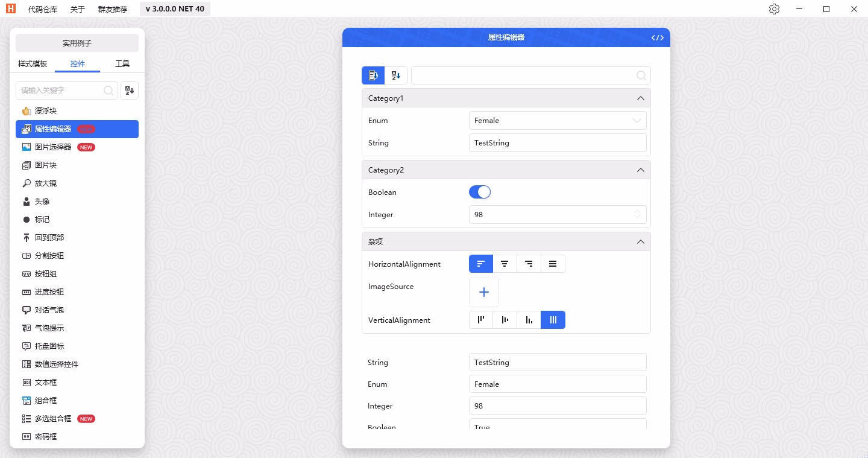Click the category grouping icon in property editor
Viewport: 868px width, 458px height.
[373, 75]
